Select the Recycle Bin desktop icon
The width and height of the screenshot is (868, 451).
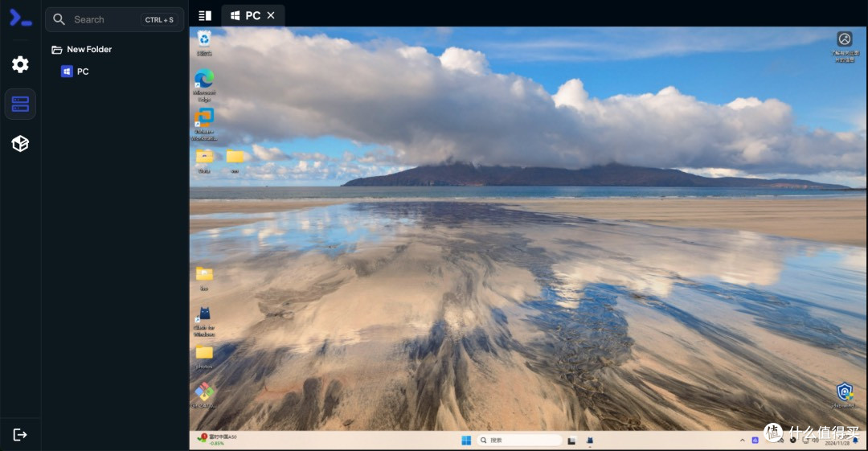point(204,43)
